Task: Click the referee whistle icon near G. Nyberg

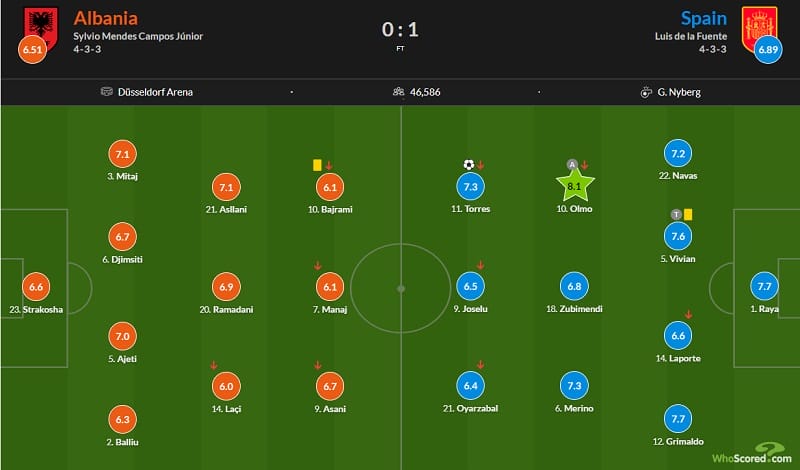Action: [x=647, y=92]
